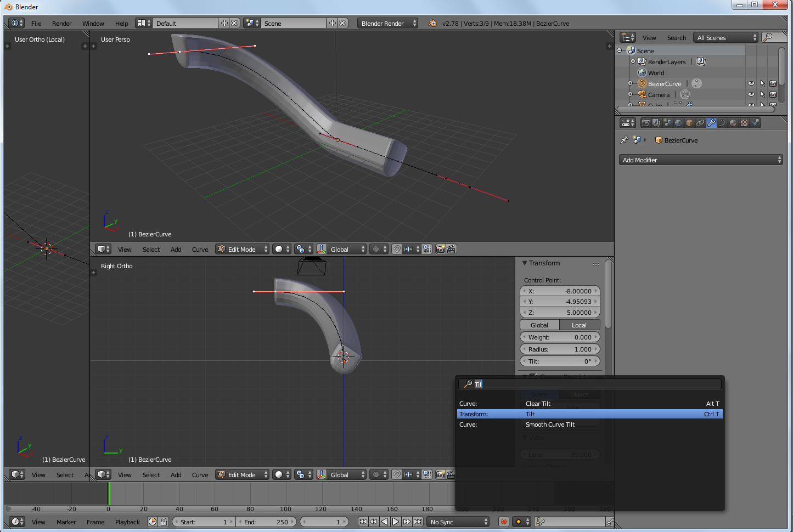
Task: Click the Camera icon in the outliner
Action: 642,94
